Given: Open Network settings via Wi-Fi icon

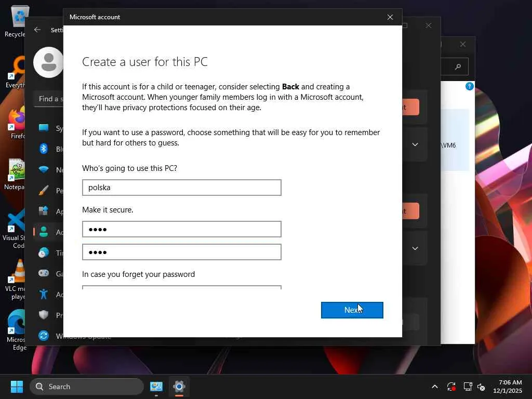Looking at the screenshot, I should [x=44, y=169].
